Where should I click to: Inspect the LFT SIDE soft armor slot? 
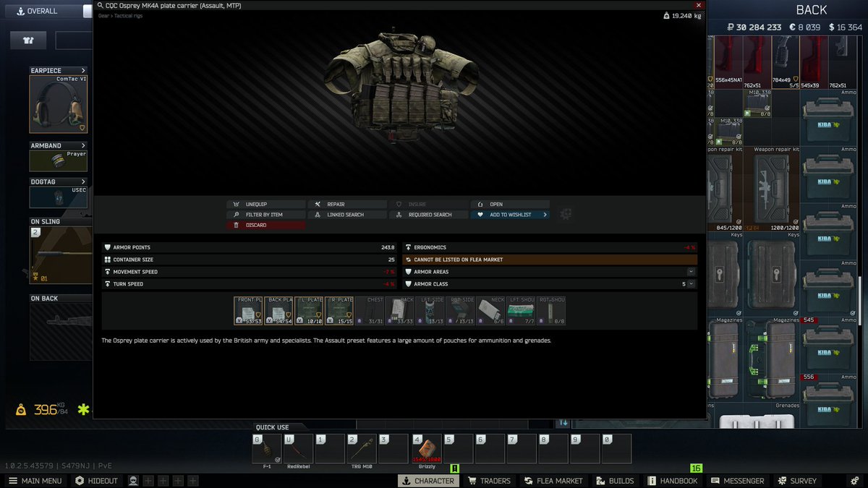tap(430, 310)
